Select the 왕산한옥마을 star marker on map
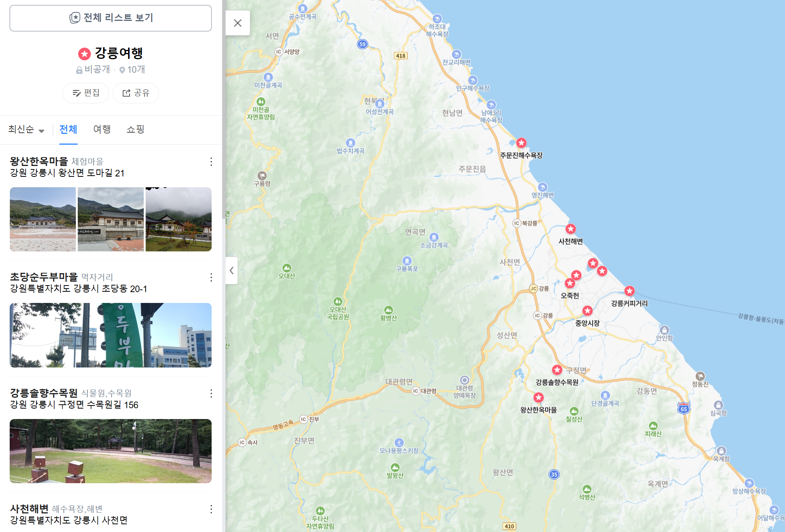 coord(539,397)
